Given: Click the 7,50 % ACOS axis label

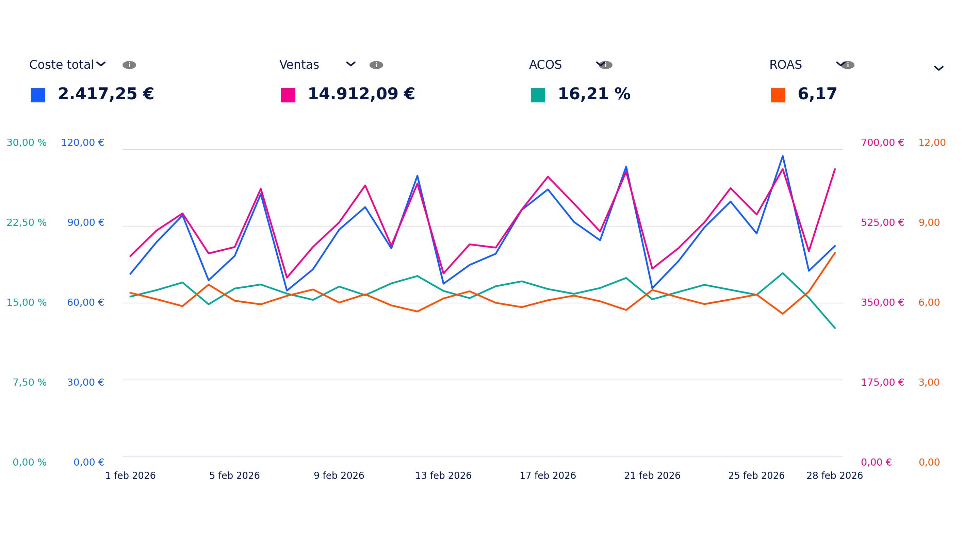Looking at the screenshot, I should (x=30, y=382).
